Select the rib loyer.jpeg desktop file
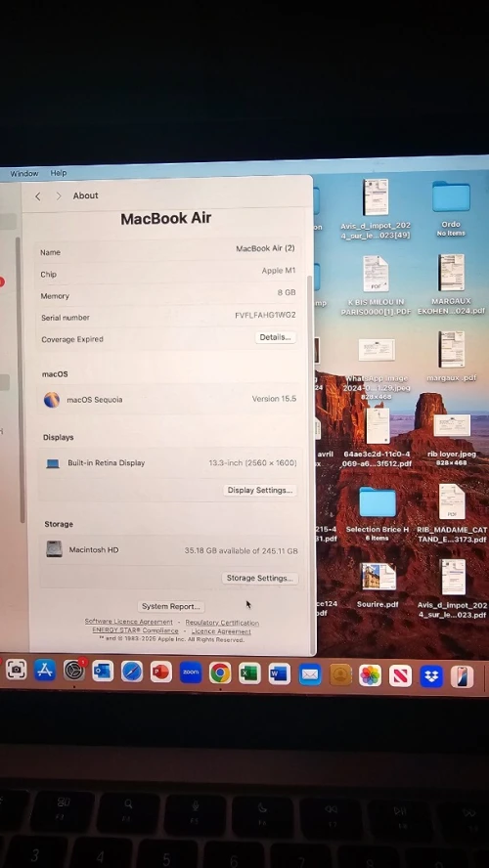Image resolution: width=489 pixels, height=868 pixels. pyautogui.click(x=452, y=426)
